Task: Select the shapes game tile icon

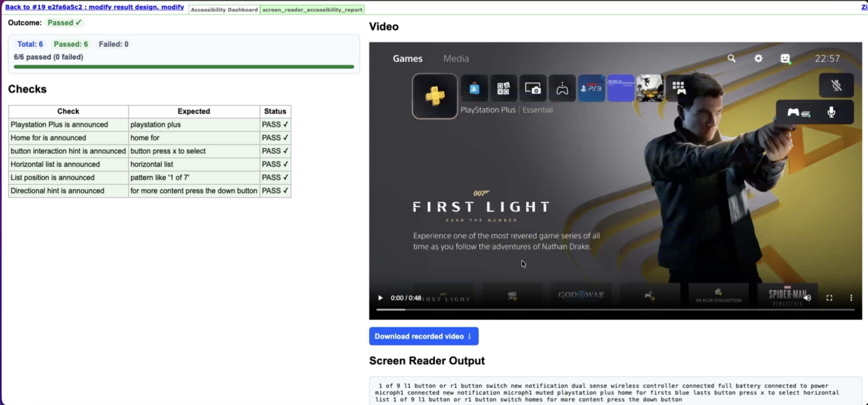Action: coord(504,88)
